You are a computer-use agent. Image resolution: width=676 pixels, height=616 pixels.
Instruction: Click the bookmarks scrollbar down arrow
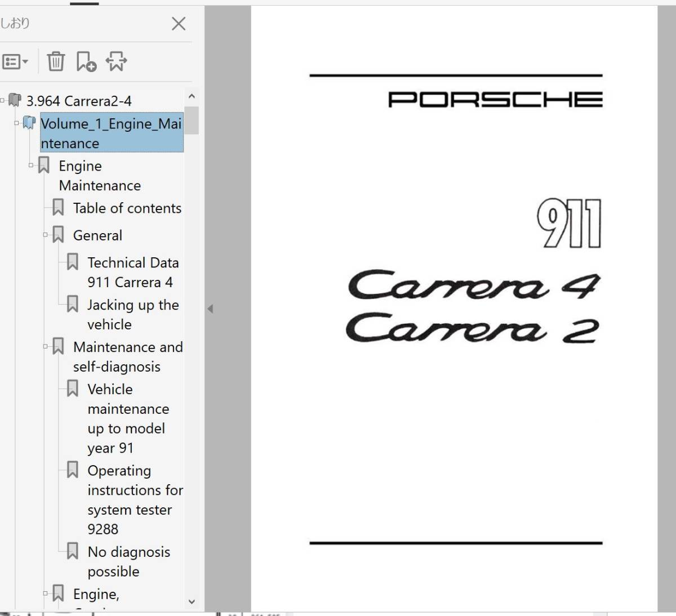pyautogui.click(x=192, y=601)
